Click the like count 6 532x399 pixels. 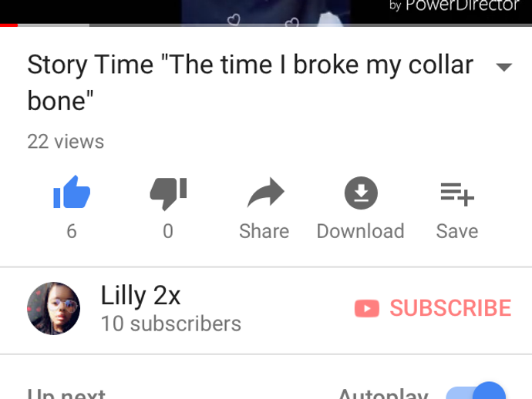point(72,231)
